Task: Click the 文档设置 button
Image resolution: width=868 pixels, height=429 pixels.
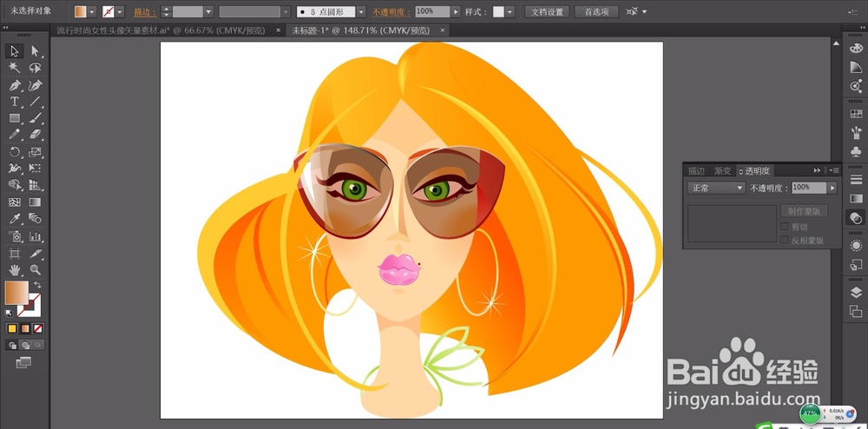Action: (547, 11)
